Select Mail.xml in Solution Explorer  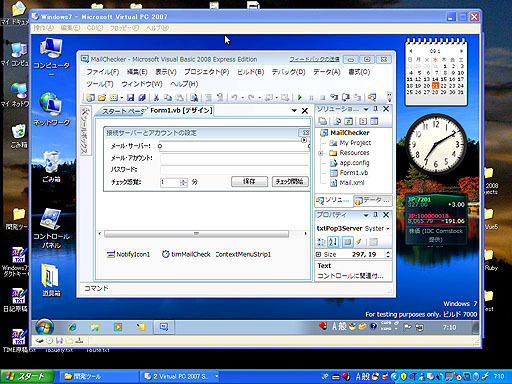(x=347, y=183)
